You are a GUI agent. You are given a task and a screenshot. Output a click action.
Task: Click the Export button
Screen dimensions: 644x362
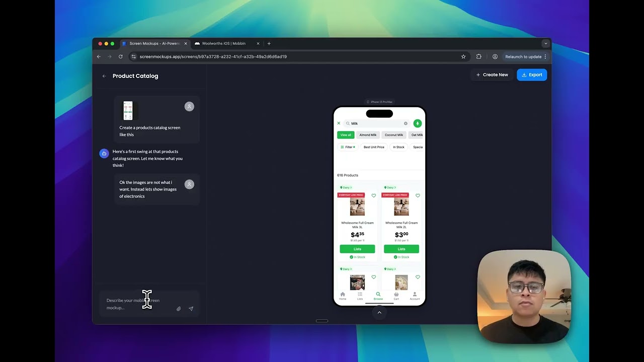pos(532,75)
